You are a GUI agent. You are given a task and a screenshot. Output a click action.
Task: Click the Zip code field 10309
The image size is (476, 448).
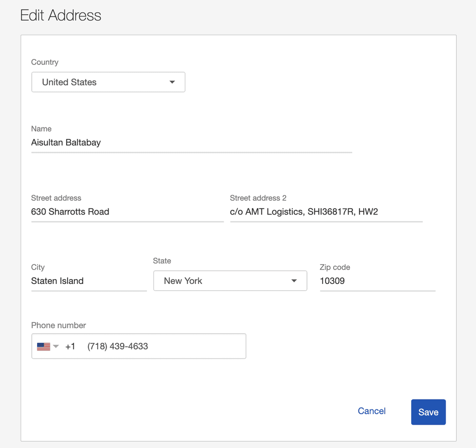(377, 281)
